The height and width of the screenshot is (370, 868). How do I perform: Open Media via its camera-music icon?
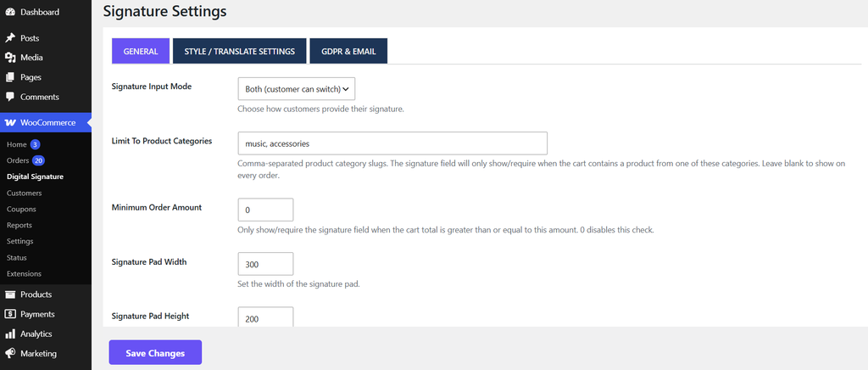[x=10, y=58]
